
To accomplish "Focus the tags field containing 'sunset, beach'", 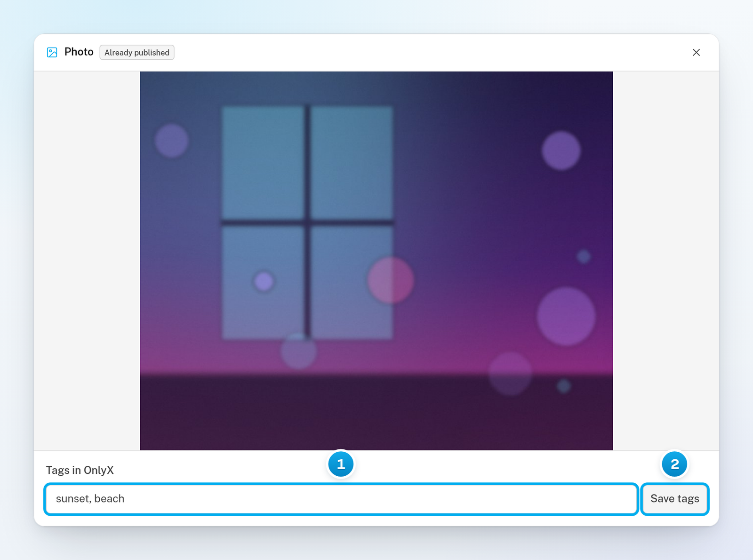I will pyautogui.click(x=341, y=499).
